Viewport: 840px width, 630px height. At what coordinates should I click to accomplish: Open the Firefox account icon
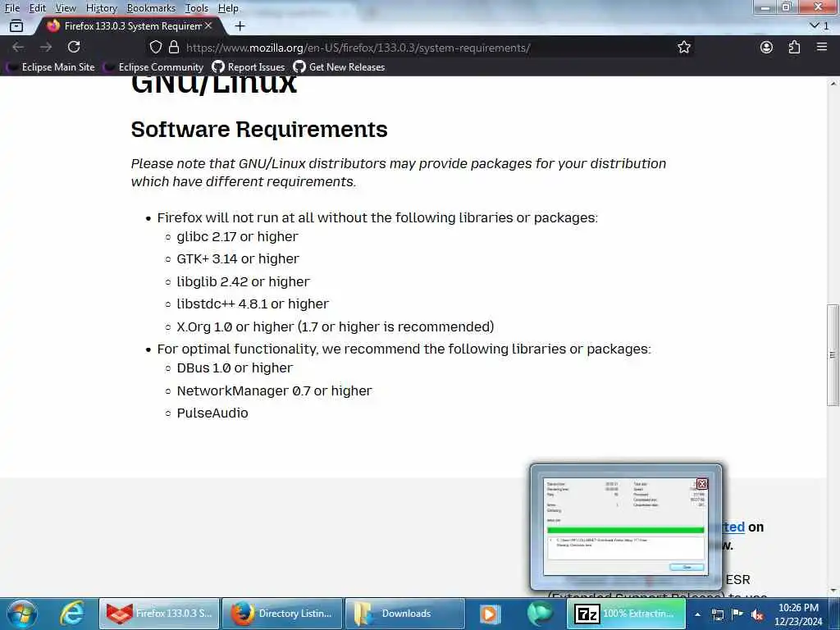767,47
